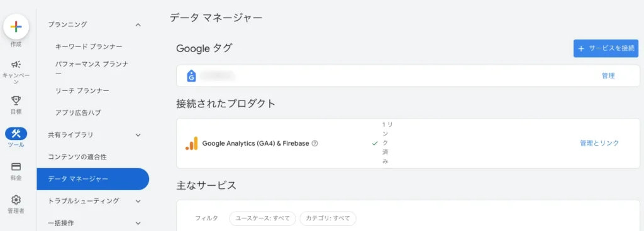Click the multicolor plus 作成 button
The image size is (644, 231).
[x=16, y=26]
